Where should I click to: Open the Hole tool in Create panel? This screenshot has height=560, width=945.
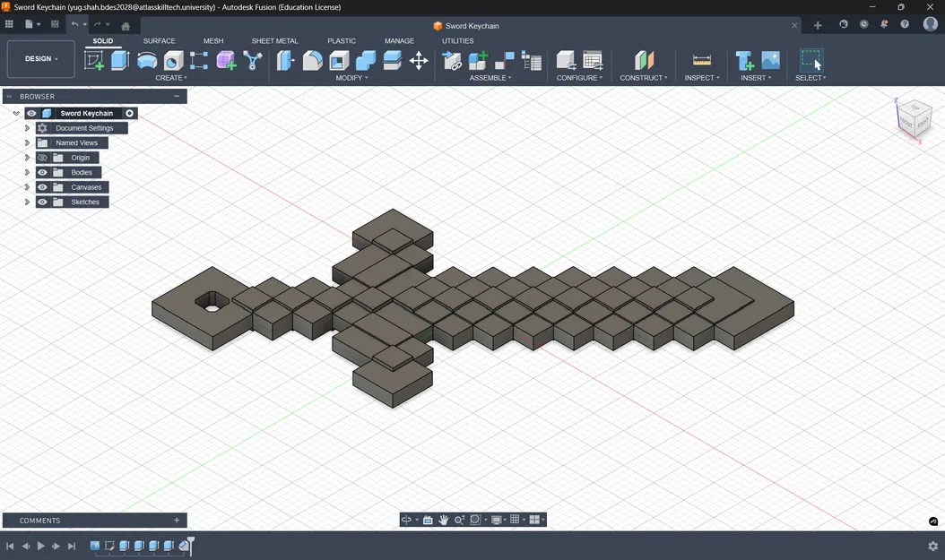(x=173, y=61)
